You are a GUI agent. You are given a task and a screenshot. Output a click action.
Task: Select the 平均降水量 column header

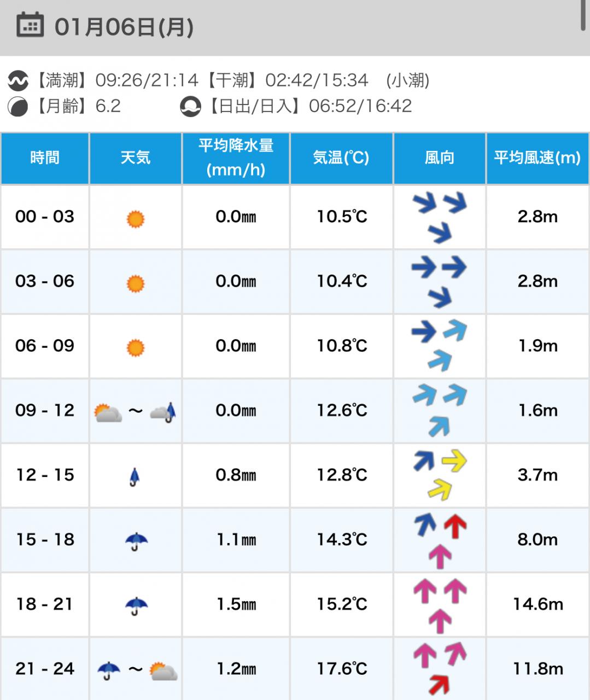tap(236, 158)
